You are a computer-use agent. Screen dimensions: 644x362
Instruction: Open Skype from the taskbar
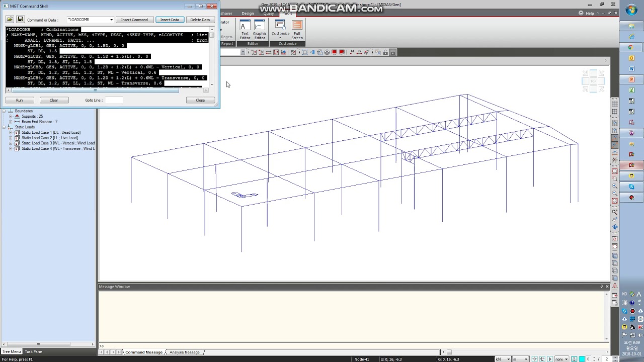(631, 187)
